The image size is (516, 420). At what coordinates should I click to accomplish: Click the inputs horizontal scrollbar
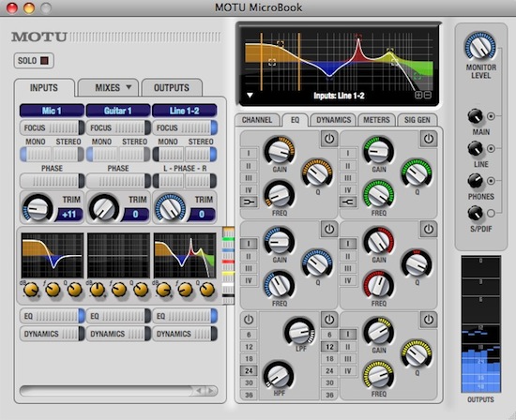point(118,391)
